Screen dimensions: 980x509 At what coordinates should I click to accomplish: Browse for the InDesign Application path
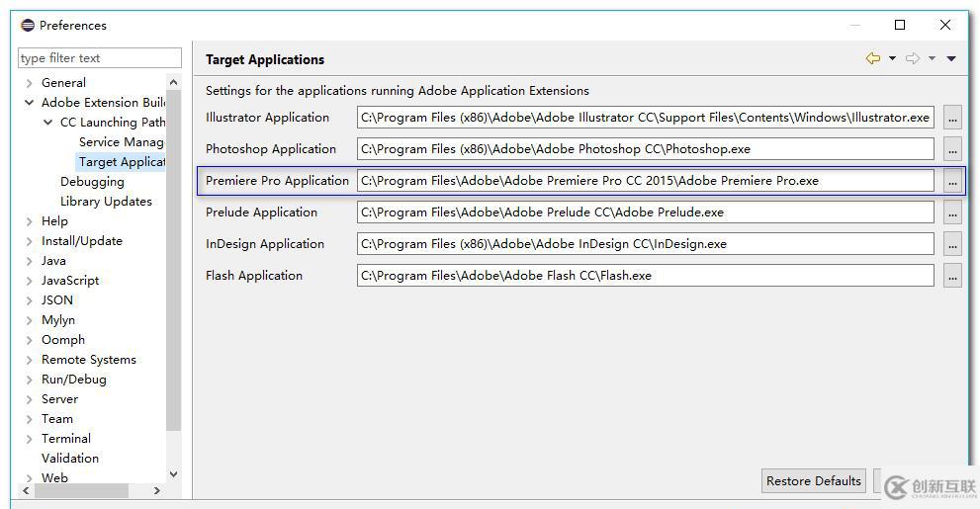click(952, 244)
